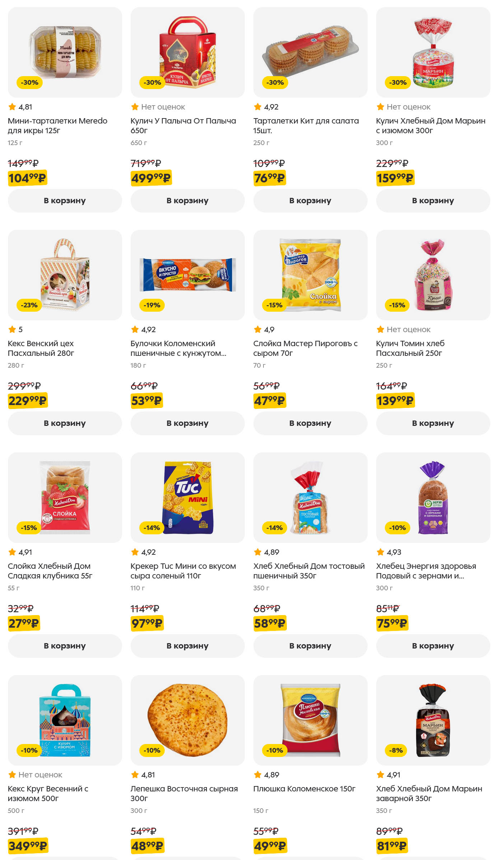
Task: Open the Кулич Томин хлеб Пасхальный title link
Action: coord(410,348)
